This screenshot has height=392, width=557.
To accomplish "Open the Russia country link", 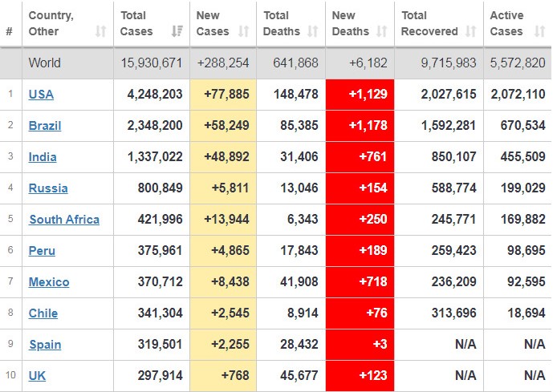I will [x=48, y=188].
